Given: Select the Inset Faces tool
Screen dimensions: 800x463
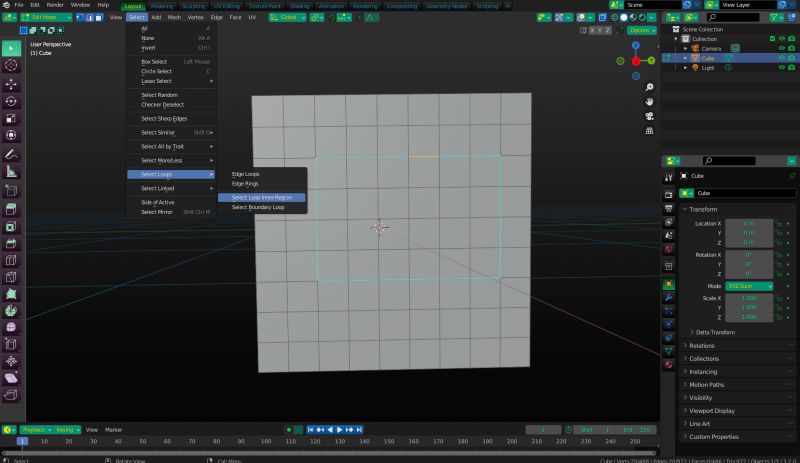Looking at the screenshot, I should (x=11, y=227).
